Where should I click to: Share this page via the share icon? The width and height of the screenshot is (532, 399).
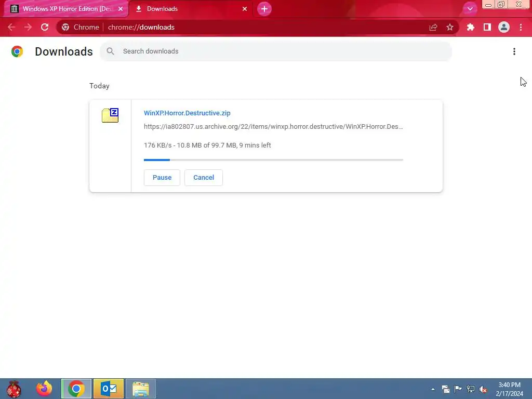[433, 27]
